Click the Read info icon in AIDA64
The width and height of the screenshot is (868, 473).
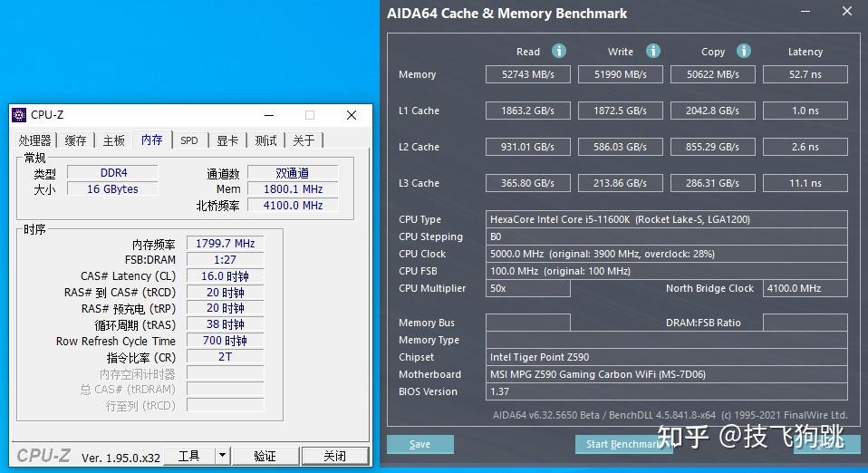pyautogui.click(x=559, y=51)
